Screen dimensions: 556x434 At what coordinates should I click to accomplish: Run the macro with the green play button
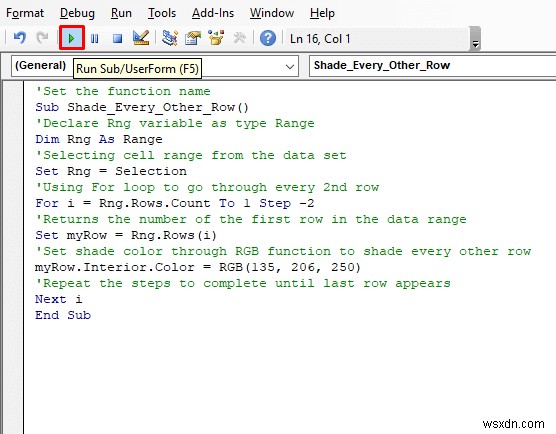72,38
